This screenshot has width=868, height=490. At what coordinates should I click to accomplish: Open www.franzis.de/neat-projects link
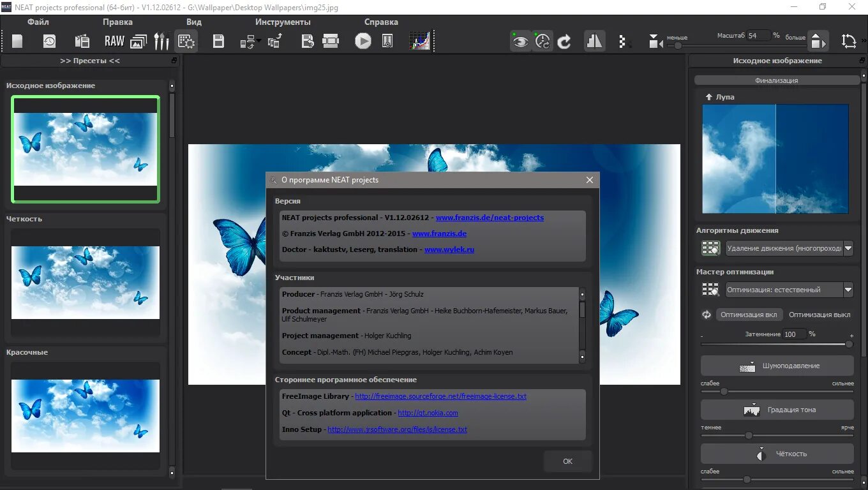490,218
